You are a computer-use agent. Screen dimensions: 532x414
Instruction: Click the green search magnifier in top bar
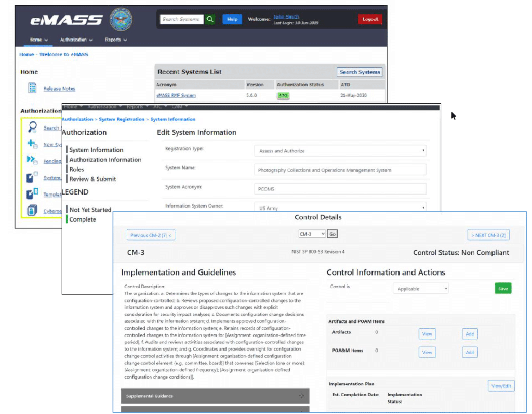pyautogui.click(x=210, y=19)
